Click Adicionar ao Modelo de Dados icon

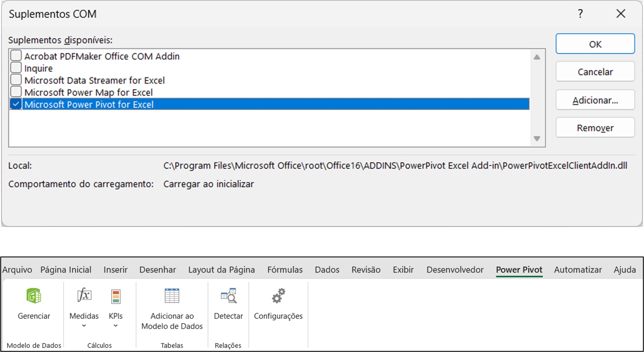point(172,296)
